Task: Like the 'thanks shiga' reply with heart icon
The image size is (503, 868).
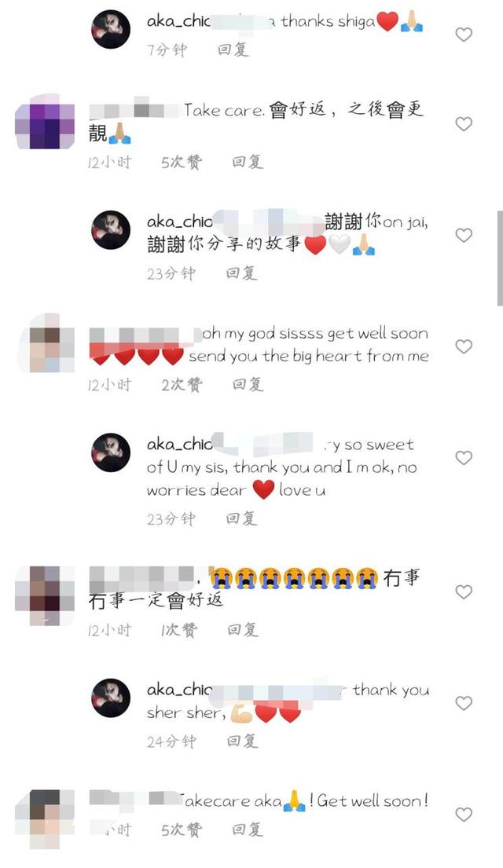Action: click(464, 35)
